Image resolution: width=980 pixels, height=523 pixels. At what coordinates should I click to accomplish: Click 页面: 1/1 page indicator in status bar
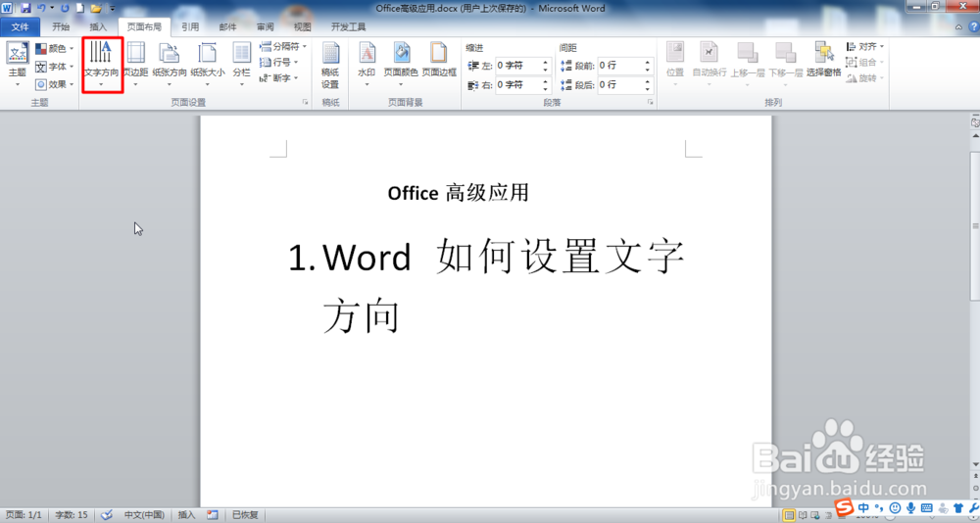(x=24, y=515)
